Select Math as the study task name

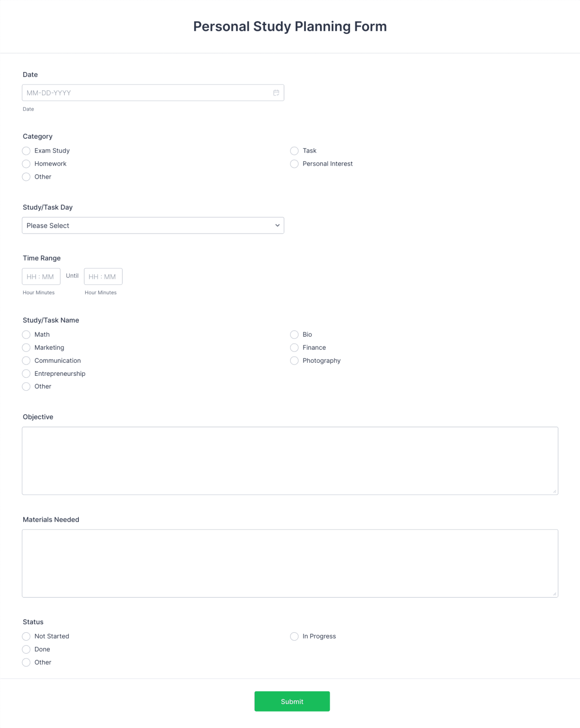(26, 334)
